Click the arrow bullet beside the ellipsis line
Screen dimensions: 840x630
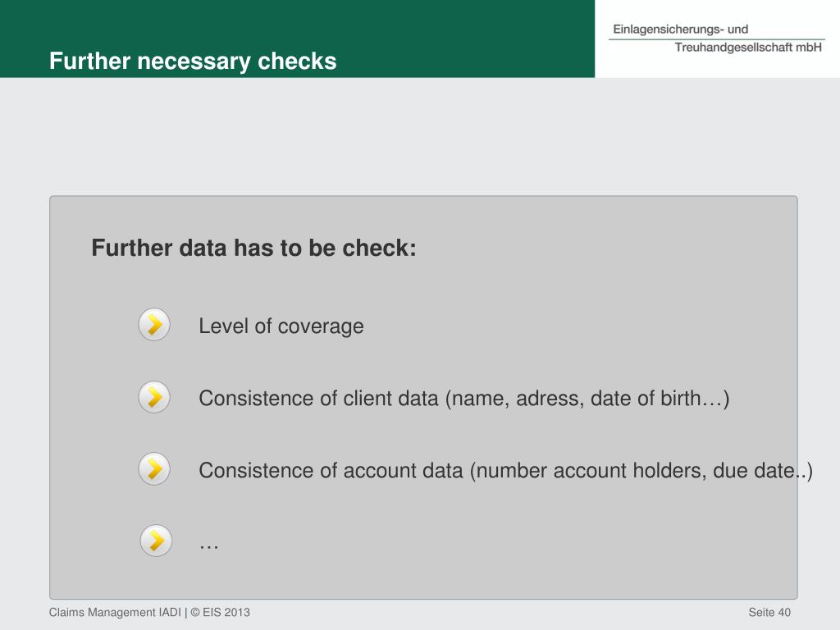[x=156, y=541]
